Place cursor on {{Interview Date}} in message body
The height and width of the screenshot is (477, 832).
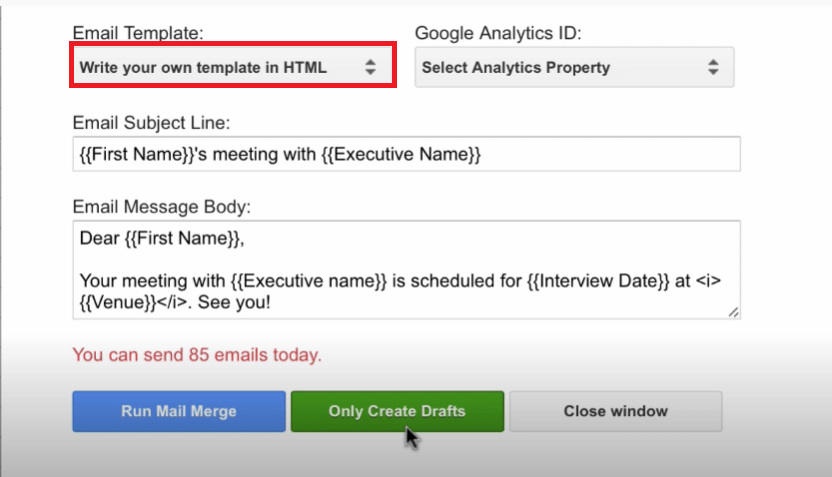(x=597, y=281)
